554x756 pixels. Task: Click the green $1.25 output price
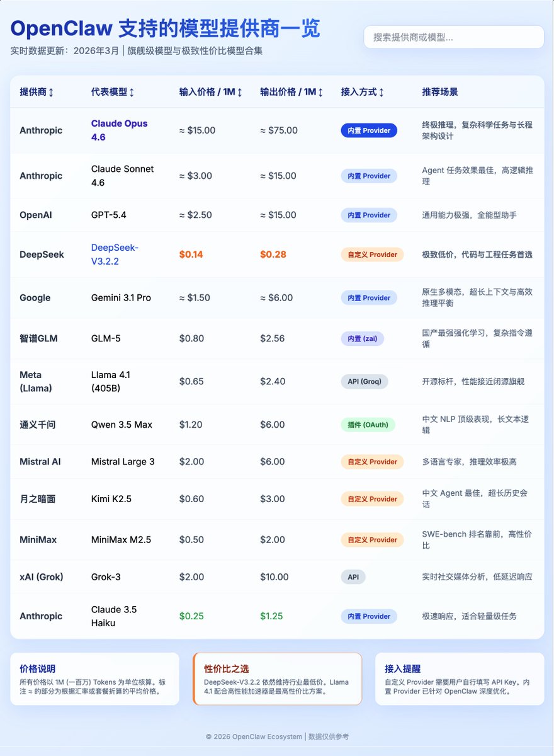coord(272,616)
